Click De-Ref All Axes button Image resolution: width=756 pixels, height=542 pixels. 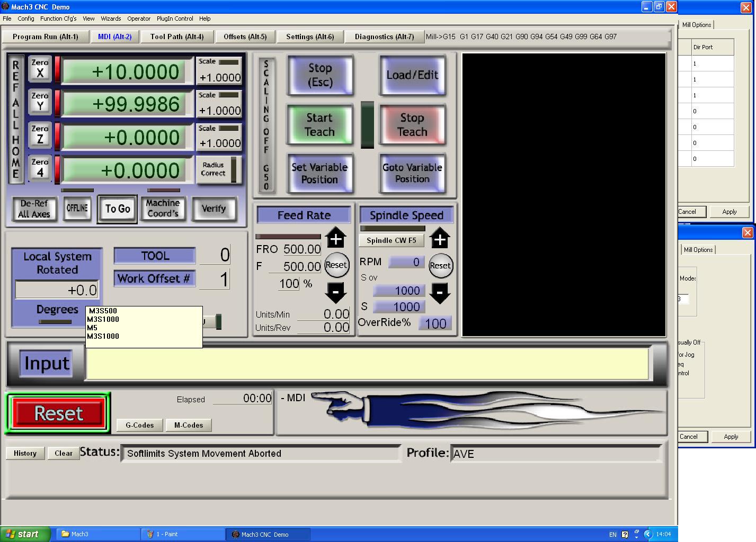pos(34,209)
